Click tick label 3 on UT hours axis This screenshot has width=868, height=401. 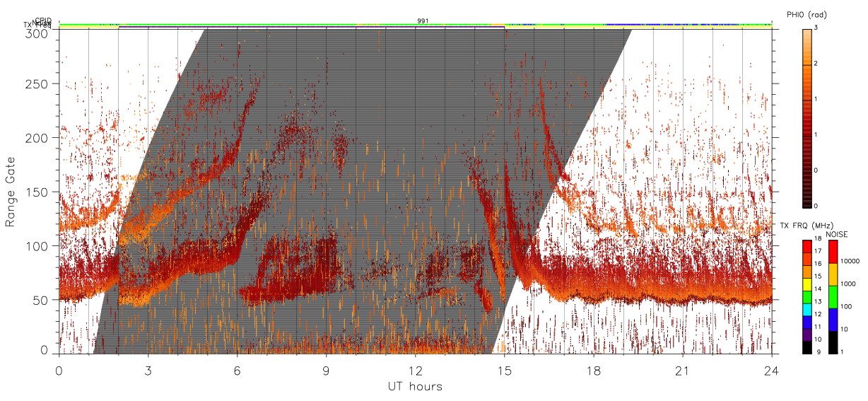point(148,371)
